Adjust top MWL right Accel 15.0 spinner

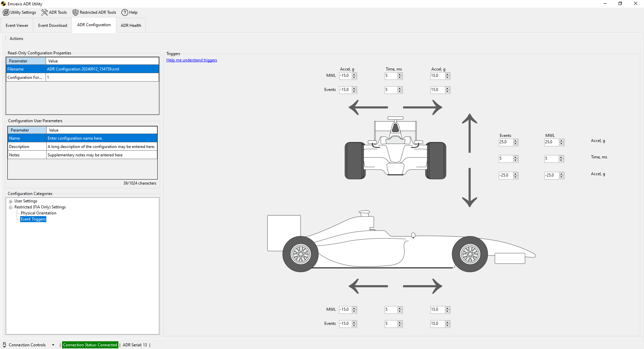[447, 76]
